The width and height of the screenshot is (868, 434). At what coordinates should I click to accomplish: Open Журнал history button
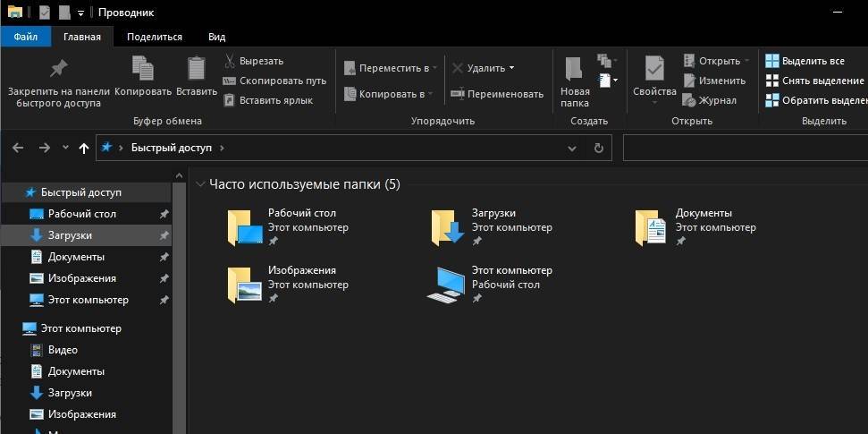point(709,100)
